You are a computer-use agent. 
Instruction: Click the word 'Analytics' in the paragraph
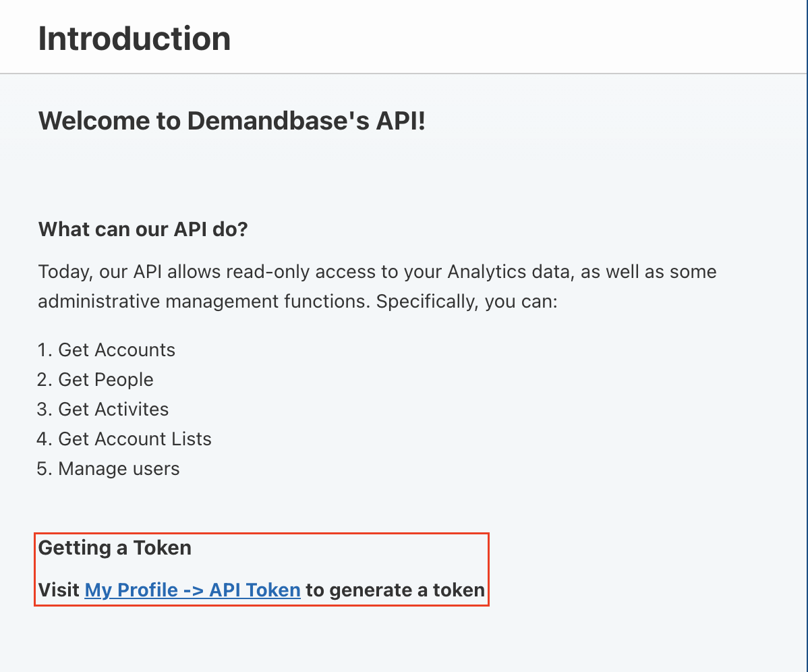pyautogui.click(x=488, y=272)
